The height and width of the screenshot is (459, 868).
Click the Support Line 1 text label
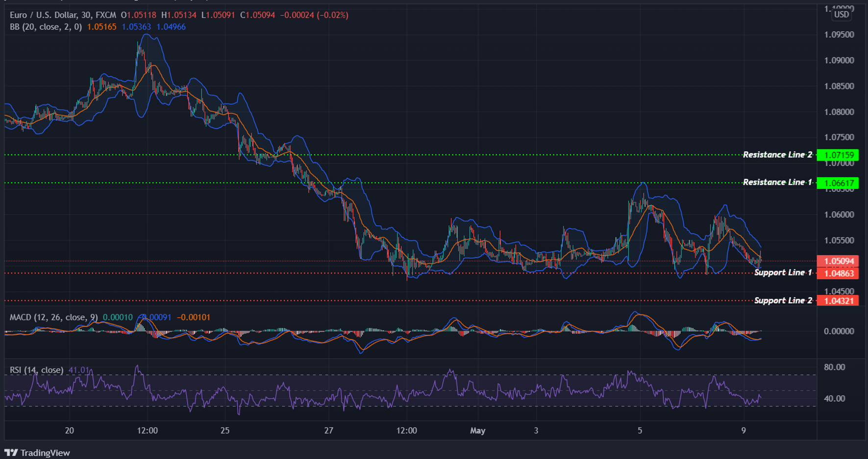coord(783,272)
